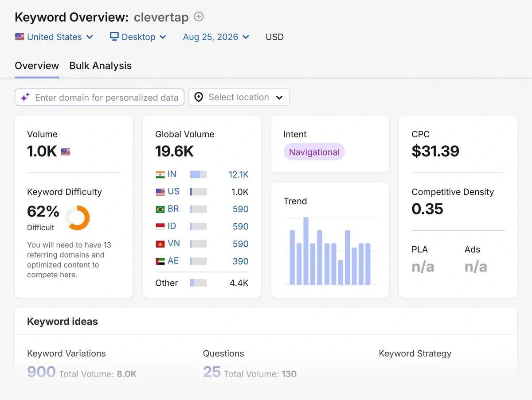
Task: Open the BR country link
Action: point(173,209)
